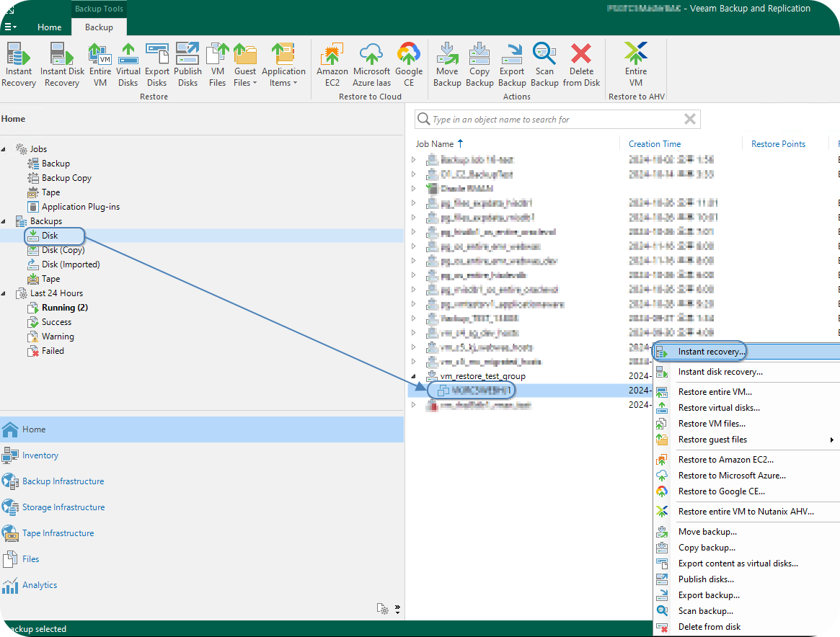Viewport: 840px width, 637px height.
Task: Collapse the Jobs tree node
Action: pos(4,149)
